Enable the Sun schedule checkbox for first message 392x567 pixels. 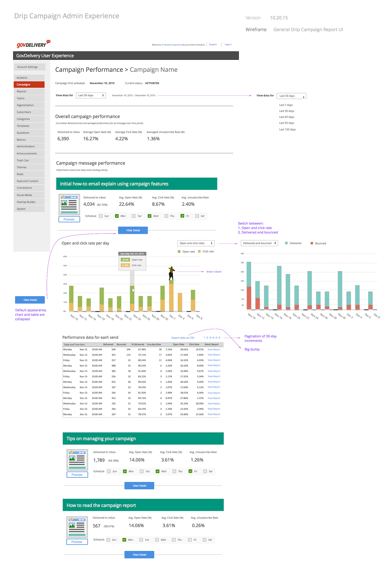pyautogui.click(x=101, y=216)
